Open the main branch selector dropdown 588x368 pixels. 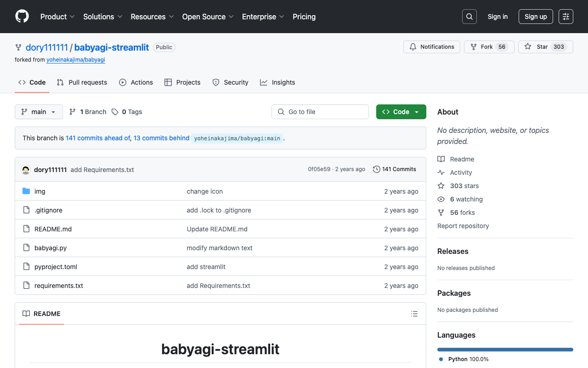pyautogui.click(x=39, y=112)
